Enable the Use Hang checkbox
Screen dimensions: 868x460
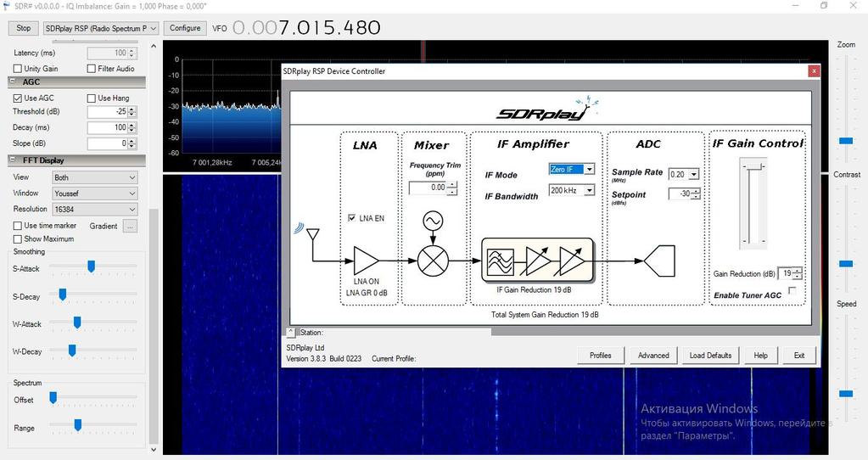click(92, 98)
